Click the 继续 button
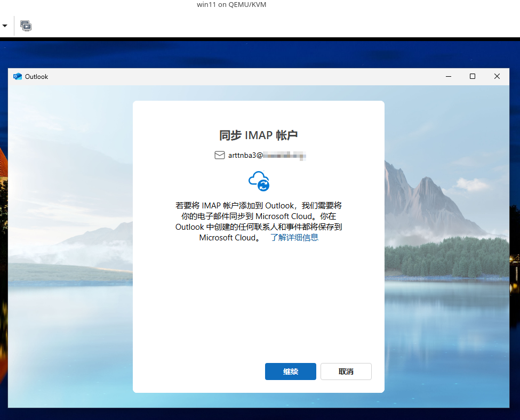Image resolution: width=520 pixels, height=420 pixels. pyautogui.click(x=290, y=371)
